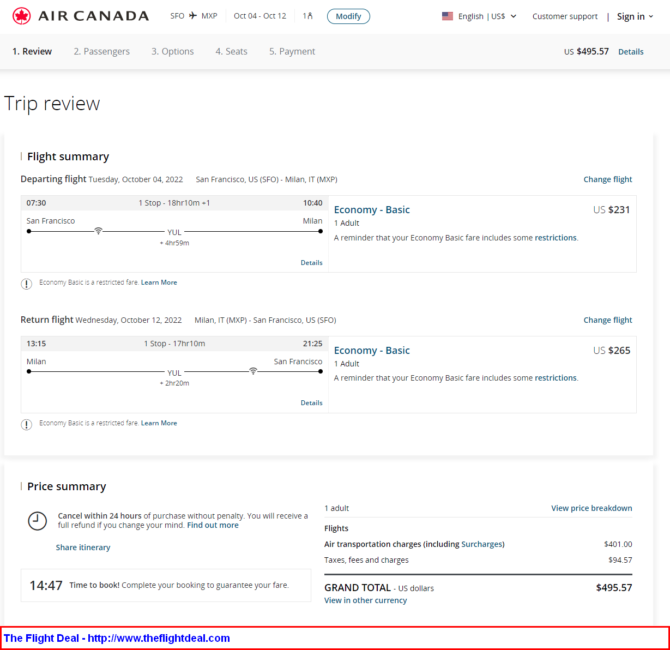Select the 1. Review step
670x650 pixels.
coord(32,51)
